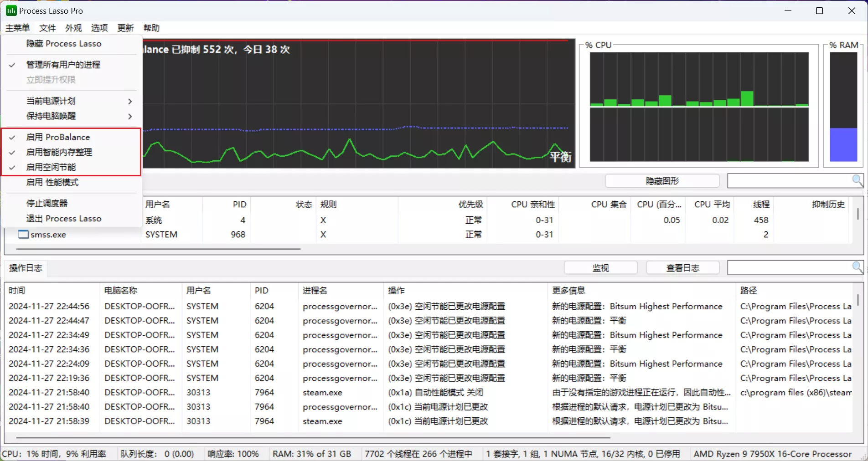This screenshot has height=461, width=868.
Task: Uncheck 启用空闲节能 menu item
Action: click(51, 167)
